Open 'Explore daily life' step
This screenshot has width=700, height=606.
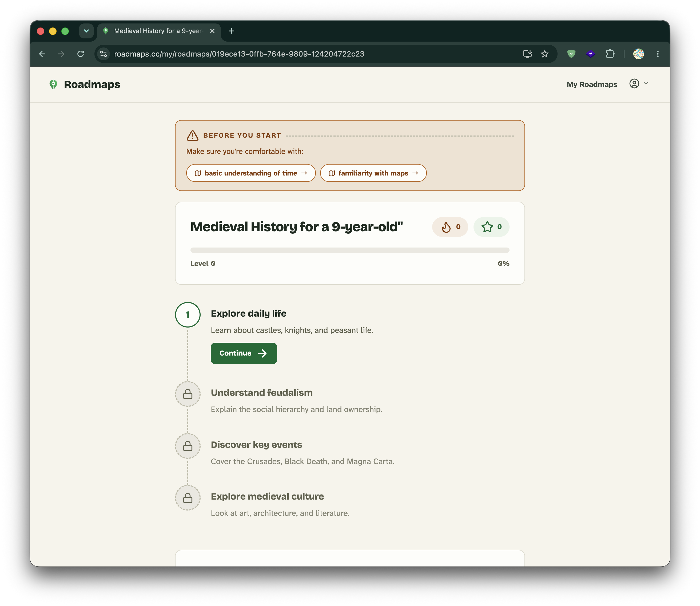[x=249, y=313]
